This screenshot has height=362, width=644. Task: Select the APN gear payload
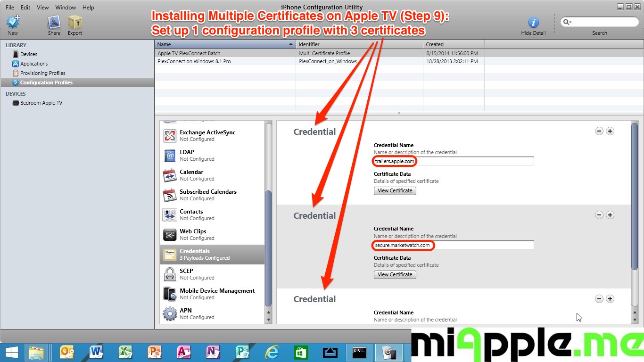[x=170, y=313]
